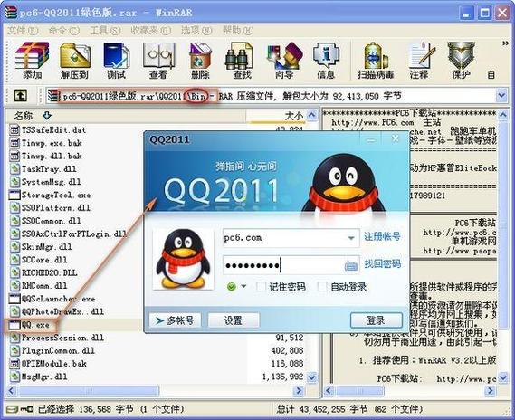Viewport: 515px width, 420px height.
Task: Click file list vertical scrollbar up arrow
Action: 311,115
